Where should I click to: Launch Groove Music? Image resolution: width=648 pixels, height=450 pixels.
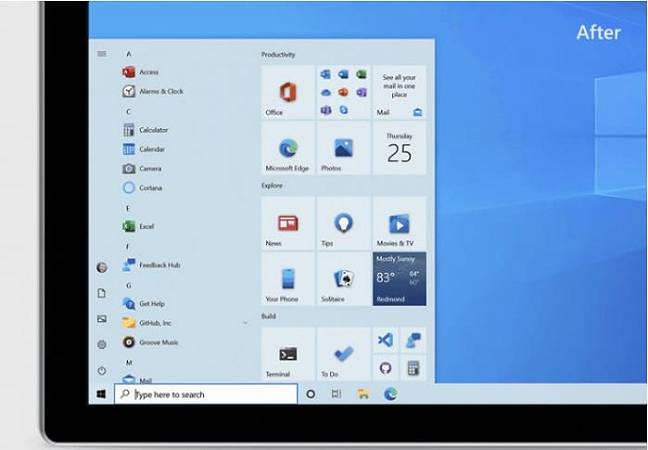click(x=150, y=342)
